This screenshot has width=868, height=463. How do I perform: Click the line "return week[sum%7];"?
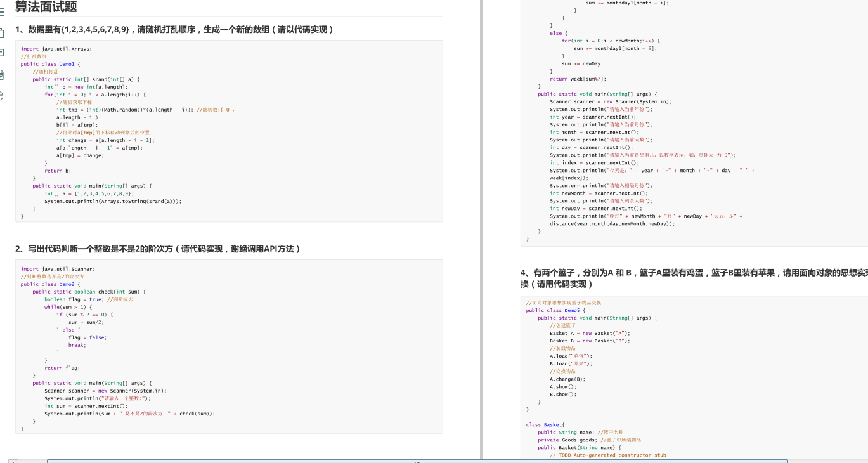[x=578, y=79]
